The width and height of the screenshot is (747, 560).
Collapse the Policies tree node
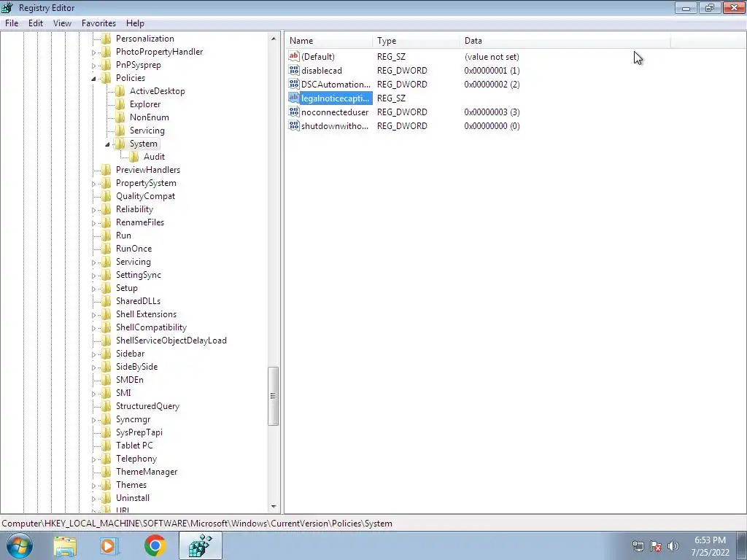click(93, 78)
